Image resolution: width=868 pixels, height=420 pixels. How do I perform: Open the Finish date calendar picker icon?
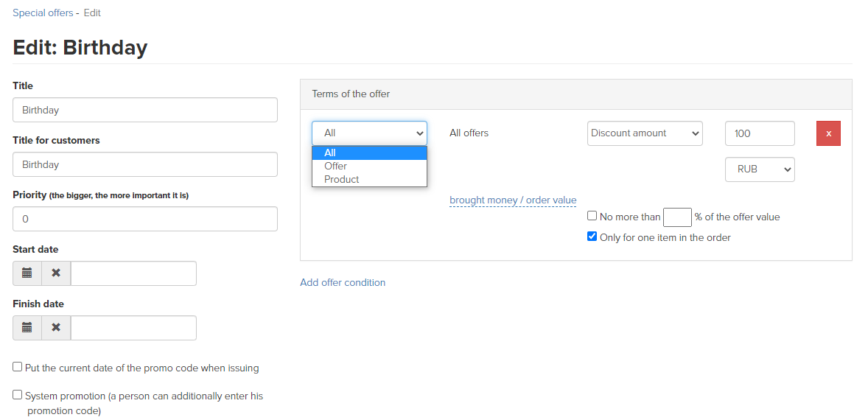pos(27,328)
